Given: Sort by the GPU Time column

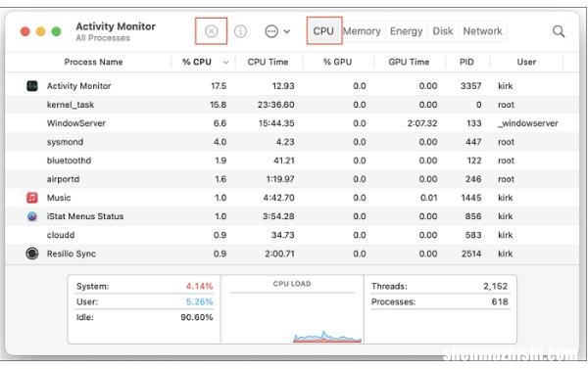Looking at the screenshot, I should [409, 62].
